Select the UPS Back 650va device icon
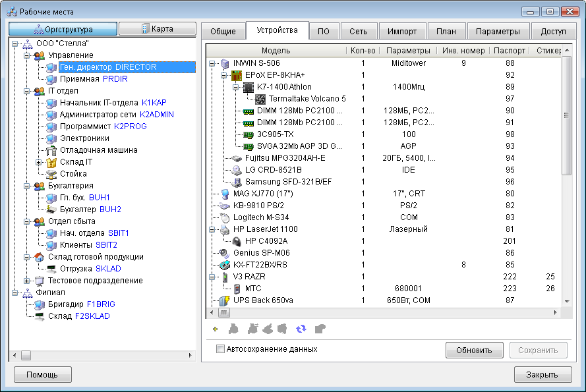Screen dimensions: 586x392 [225, 300]
